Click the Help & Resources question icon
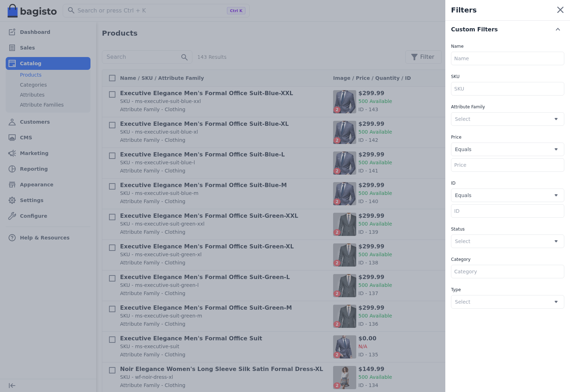570x392 pixels. 12,238
